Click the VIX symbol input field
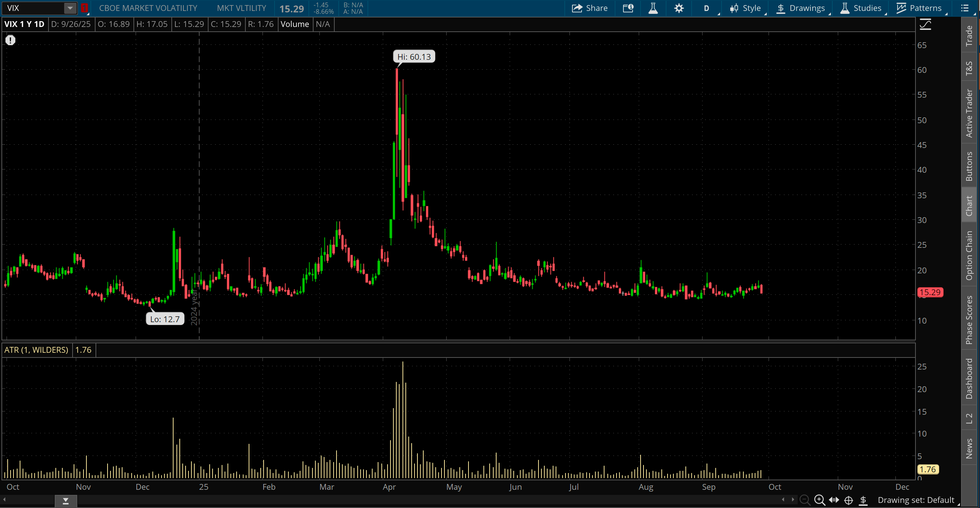This screenshot has height=508, width=980. click(34, 8)
